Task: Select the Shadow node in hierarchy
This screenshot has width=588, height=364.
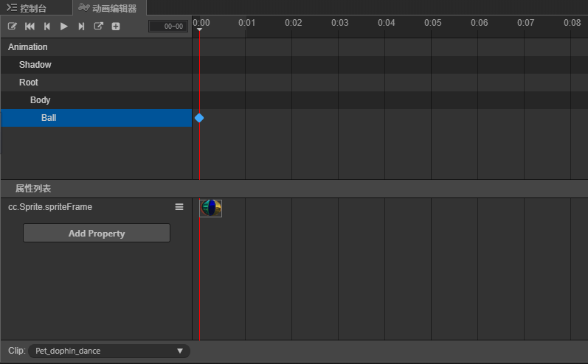Action: coord(35,65)
